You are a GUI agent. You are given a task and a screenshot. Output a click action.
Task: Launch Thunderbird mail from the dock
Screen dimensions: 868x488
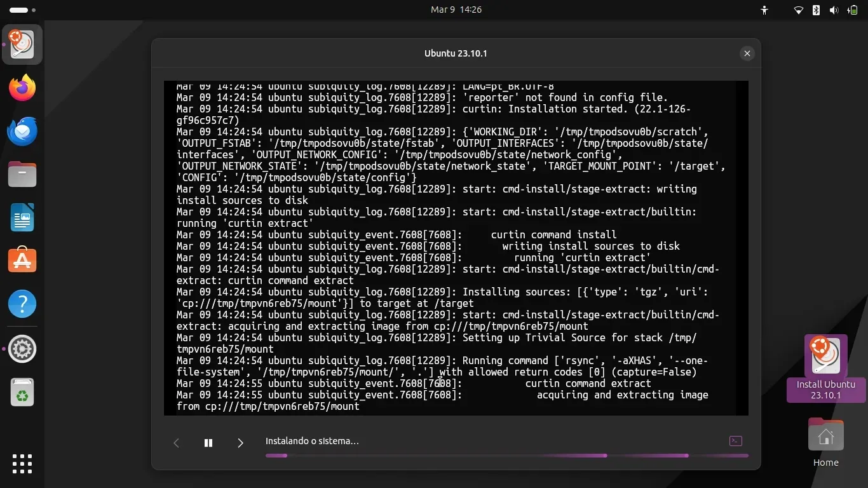22,132
